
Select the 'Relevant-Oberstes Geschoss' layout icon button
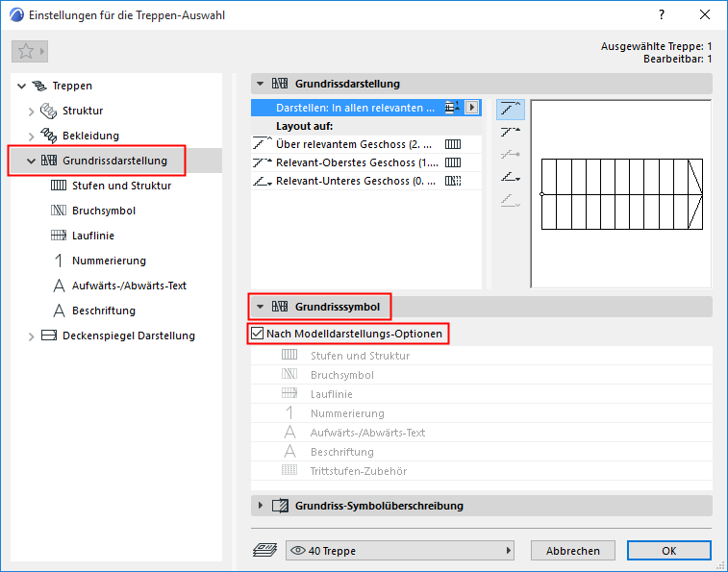tap(511, 133)
